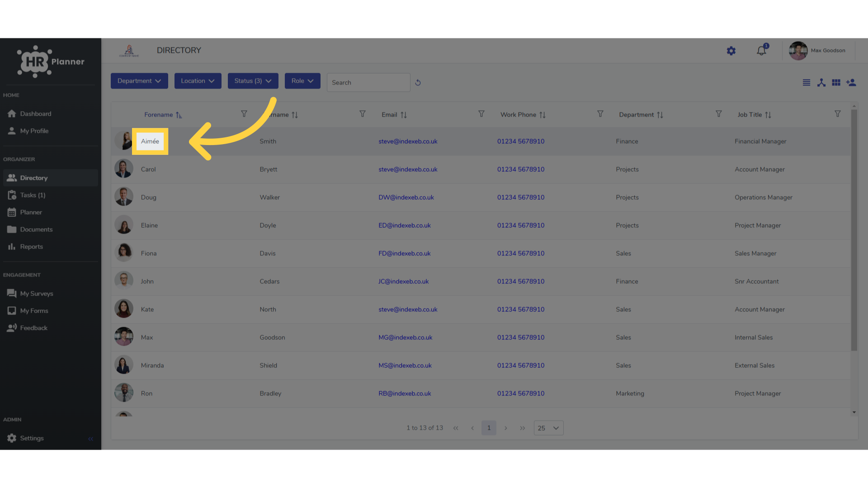This screenshot has height=488, width=868.
Task: Go to last page double arrow
Action: 522,428
